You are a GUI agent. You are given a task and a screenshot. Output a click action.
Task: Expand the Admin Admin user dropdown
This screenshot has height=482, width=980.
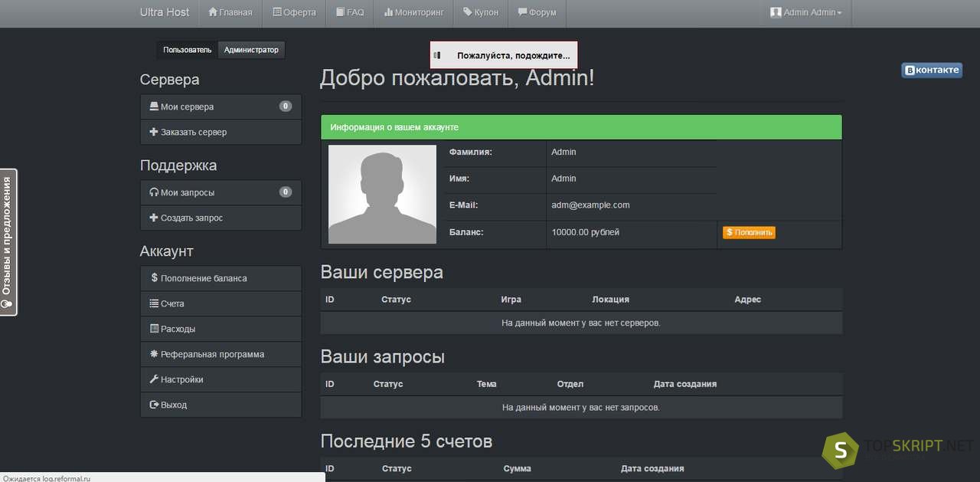[806, 13]
